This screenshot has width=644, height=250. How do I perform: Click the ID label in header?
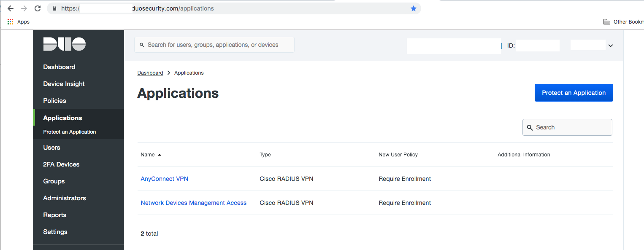pyautogui.click(x=511, y=46)
